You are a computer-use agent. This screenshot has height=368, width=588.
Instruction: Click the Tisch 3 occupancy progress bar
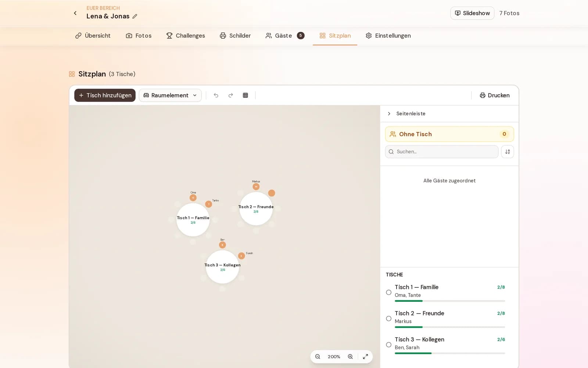pos(450,353)
